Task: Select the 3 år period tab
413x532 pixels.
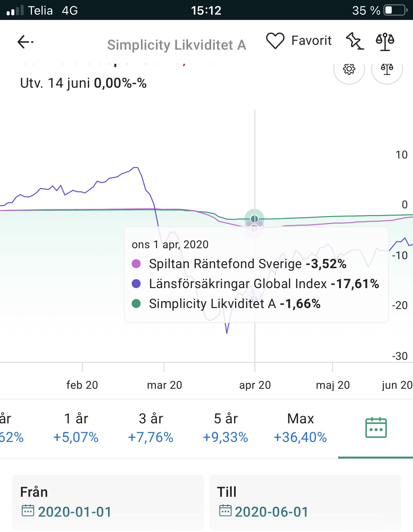Action: 151,428
